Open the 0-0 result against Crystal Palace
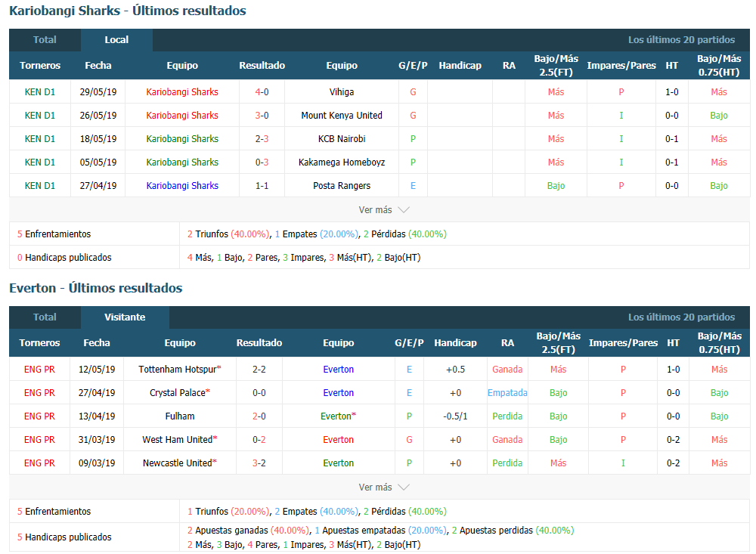Viewport: 756px width, 554px height. 259,392
